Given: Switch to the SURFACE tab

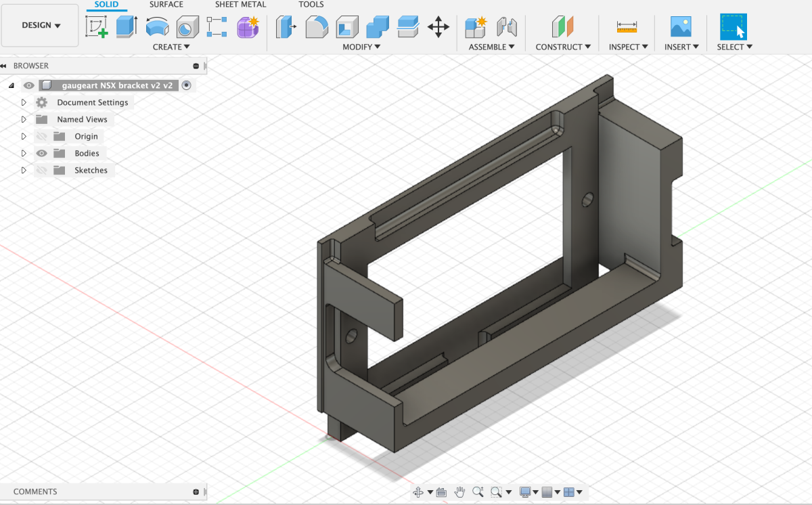Looking at the screenshot, I should (166, 5).
